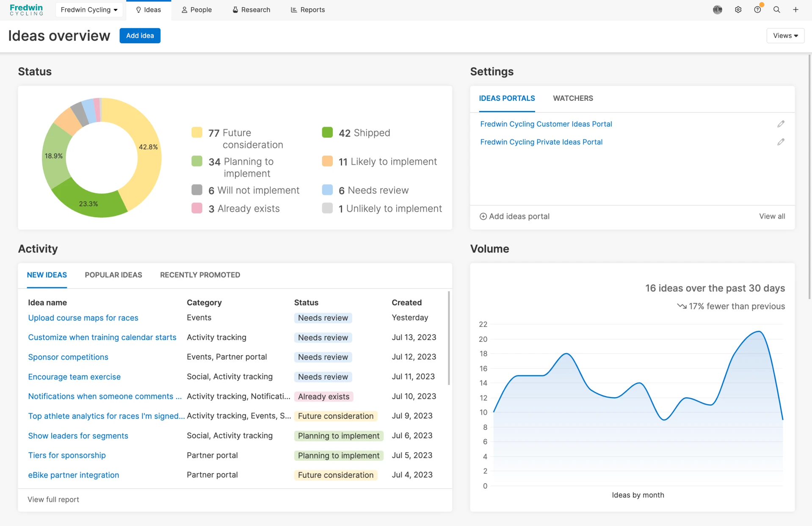Click the plus add icon
The height and width of the screenshot is (526, 812).
click(x=795, y=10)
